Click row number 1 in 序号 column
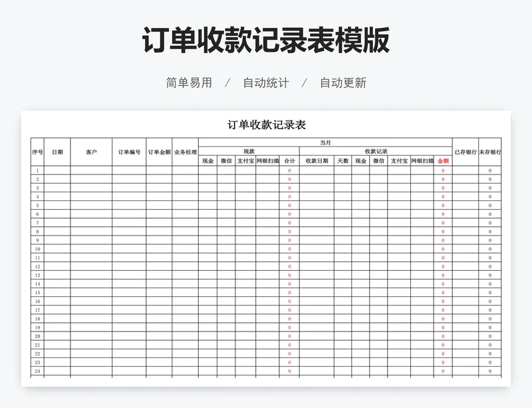Image resolution: width=532 pixels, height=408 pixels. point(37,170)
